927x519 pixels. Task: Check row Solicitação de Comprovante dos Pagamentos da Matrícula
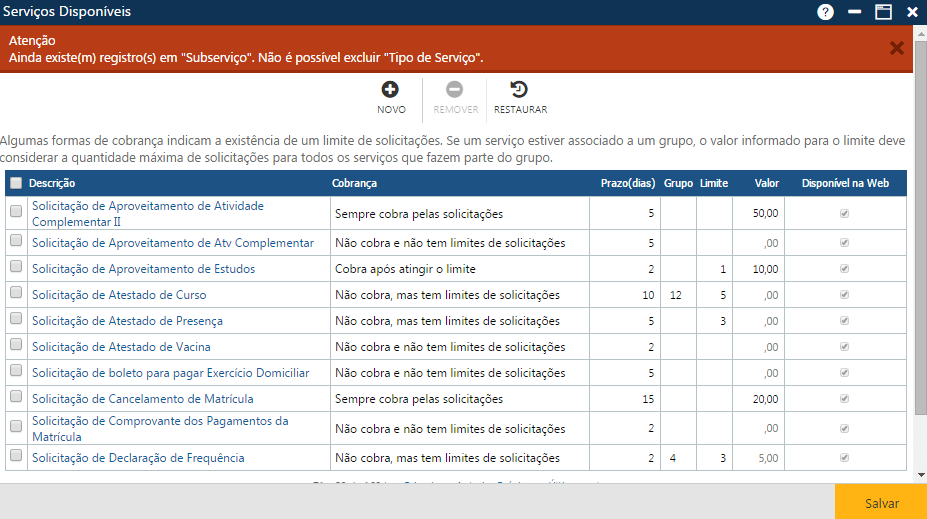click(16, 426)
